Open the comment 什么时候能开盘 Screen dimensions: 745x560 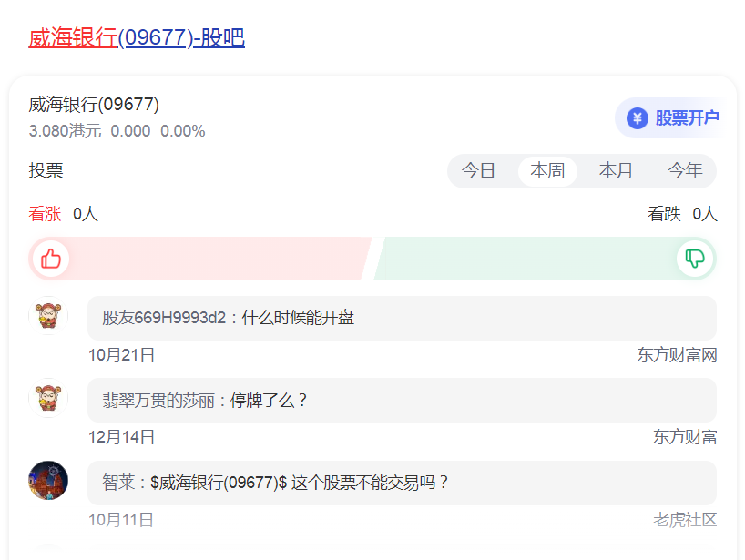(298, 318)
